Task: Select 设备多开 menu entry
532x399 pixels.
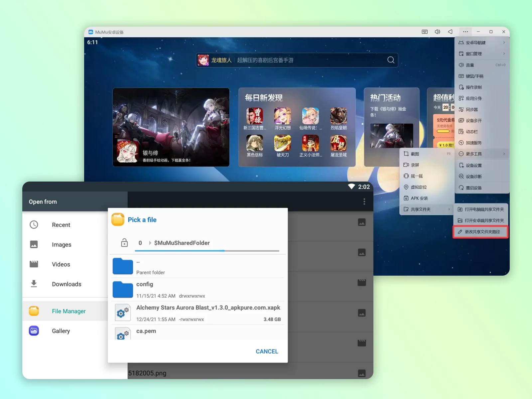Action: (482, 120)
